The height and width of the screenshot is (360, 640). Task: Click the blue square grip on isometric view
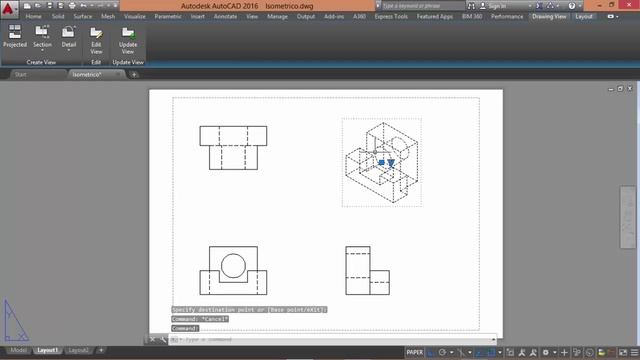tap(382, 162)
